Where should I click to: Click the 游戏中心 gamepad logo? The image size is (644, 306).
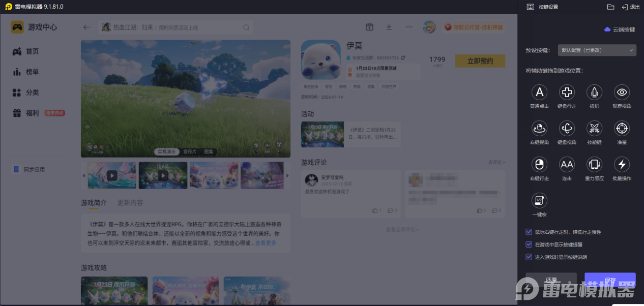point(17,27)
